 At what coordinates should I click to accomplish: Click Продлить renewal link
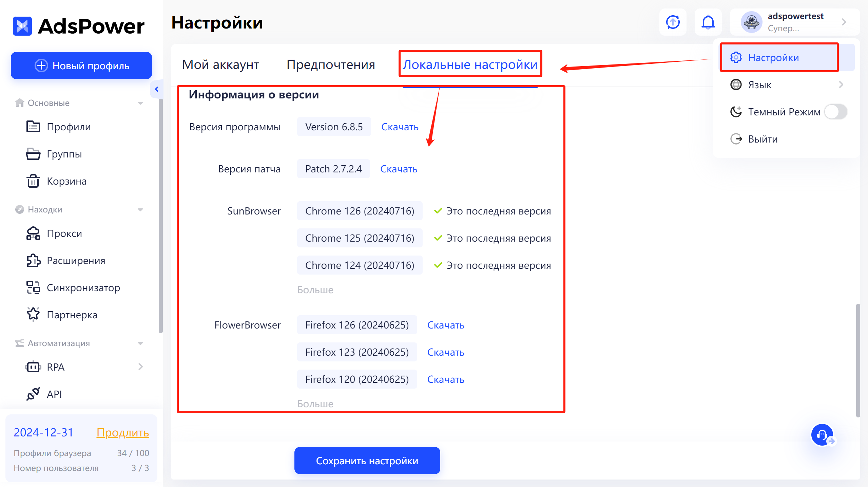coord(123,433)
